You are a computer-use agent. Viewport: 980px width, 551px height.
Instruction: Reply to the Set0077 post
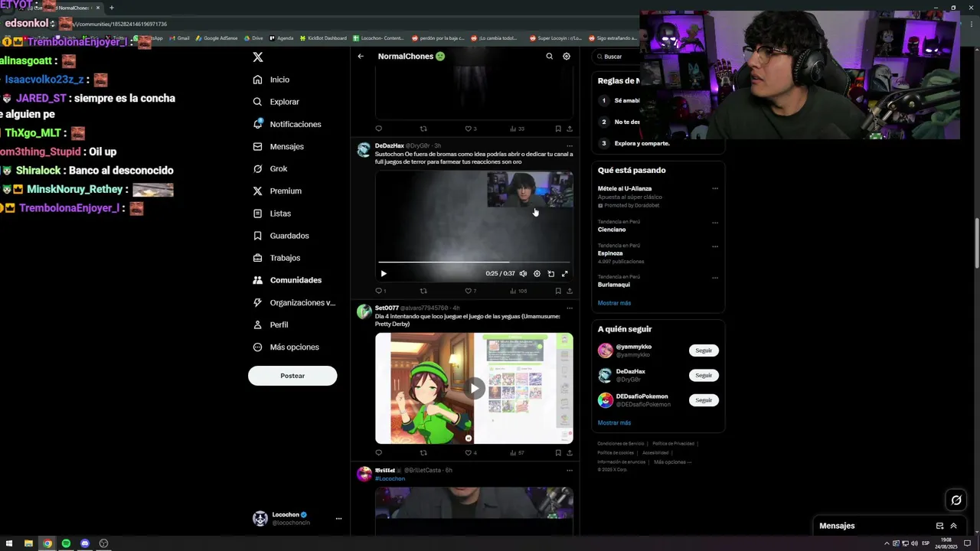pos(378,453)
